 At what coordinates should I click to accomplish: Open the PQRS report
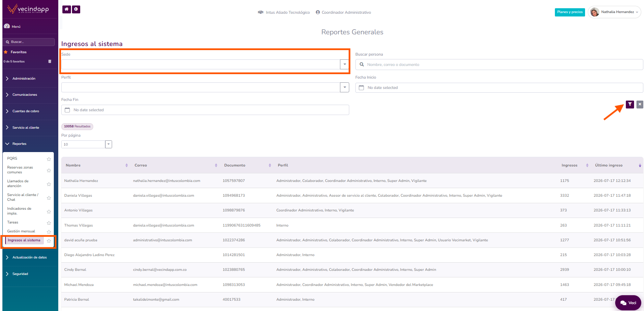(x=12, y=159)
